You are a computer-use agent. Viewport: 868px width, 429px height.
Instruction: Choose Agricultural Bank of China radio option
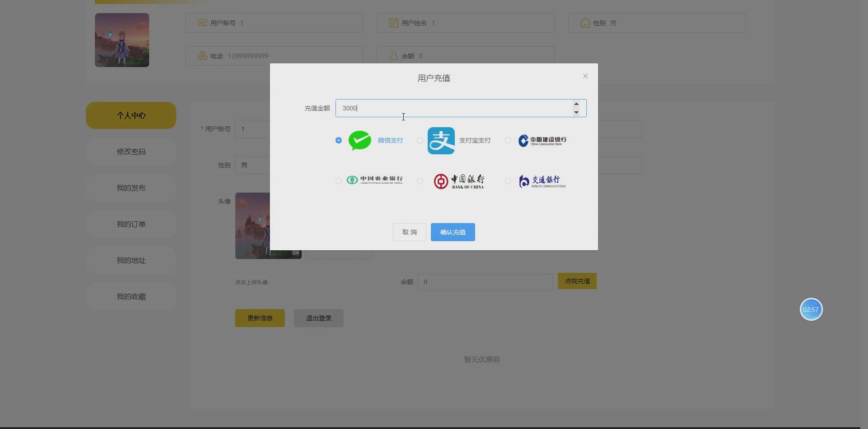(339, 181)
